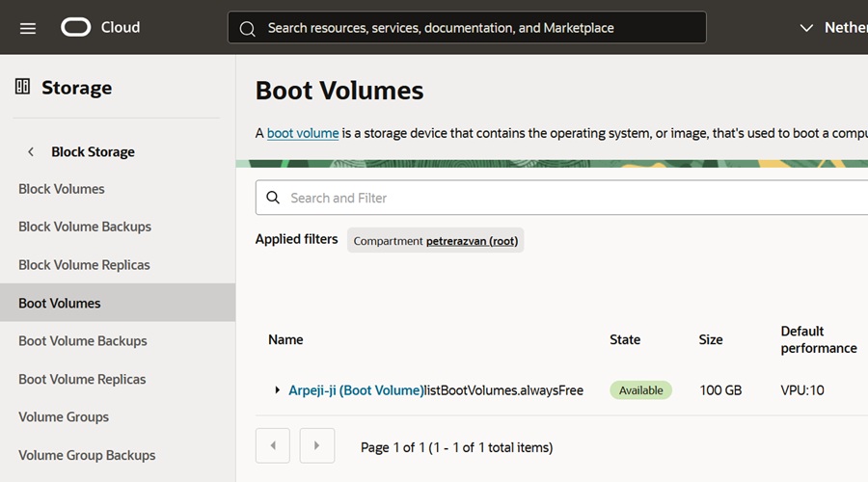Open Volume Groups in sidebar
The width and height of the screenshot is (868, 482).
click(64, 417)
